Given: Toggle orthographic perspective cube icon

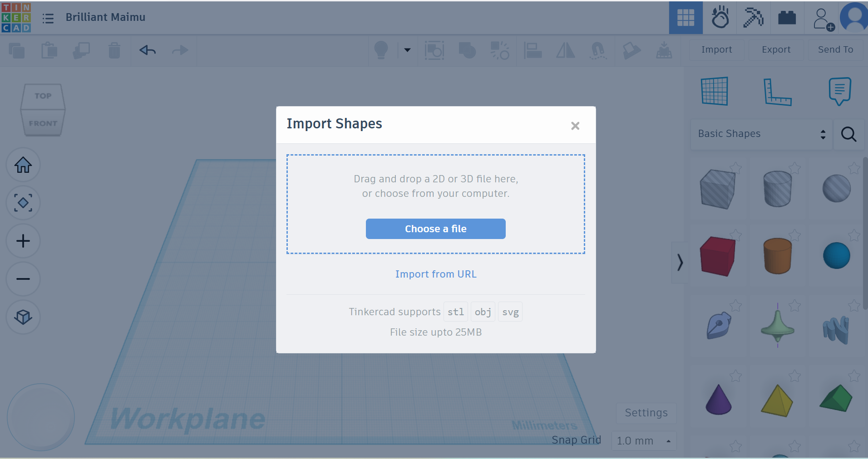Looking at the screenshot, I should pyautogui.click(x=23, y=317).
